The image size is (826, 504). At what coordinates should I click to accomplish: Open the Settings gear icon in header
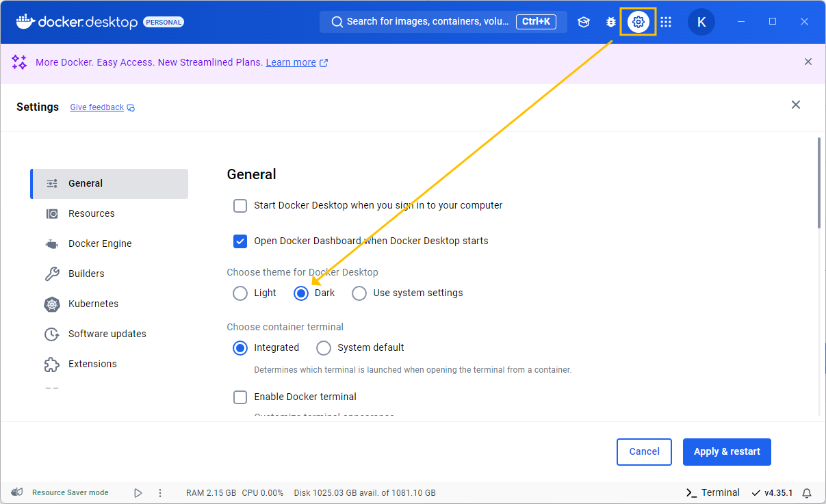tap(638, 22)
